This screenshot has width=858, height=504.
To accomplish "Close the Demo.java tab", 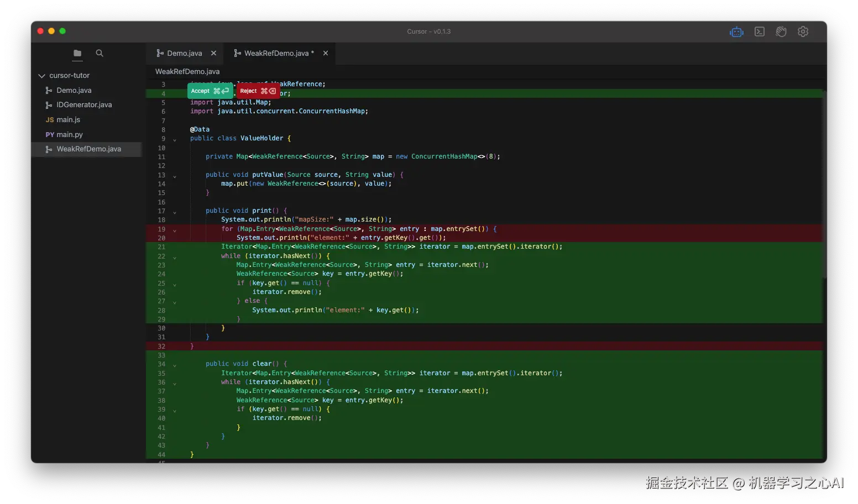I will tap(213, 53).
